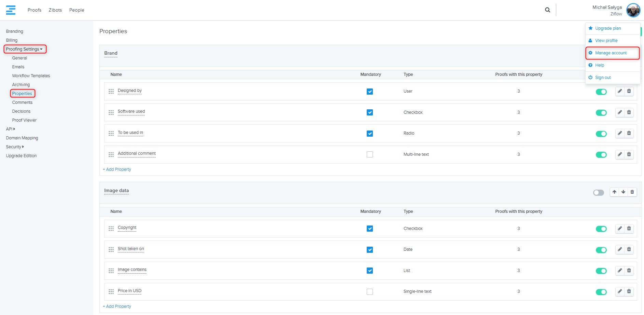Select Manage account from user menu

click(x=611, y=53)
